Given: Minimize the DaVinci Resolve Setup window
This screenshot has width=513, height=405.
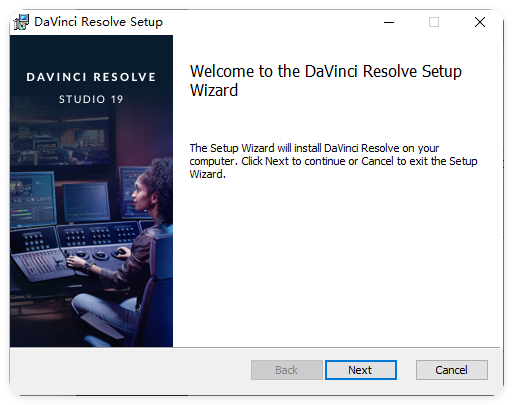Looking at the screenshot, I should coord(389,22).
